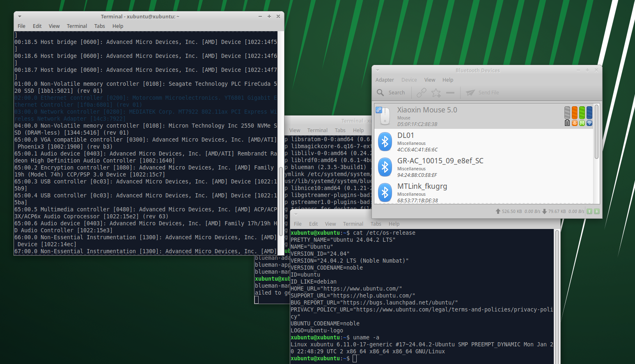Click the trust star icon in Bluetooth toolbar
This screenshot has width=635, height=364.
coord(436,93)
